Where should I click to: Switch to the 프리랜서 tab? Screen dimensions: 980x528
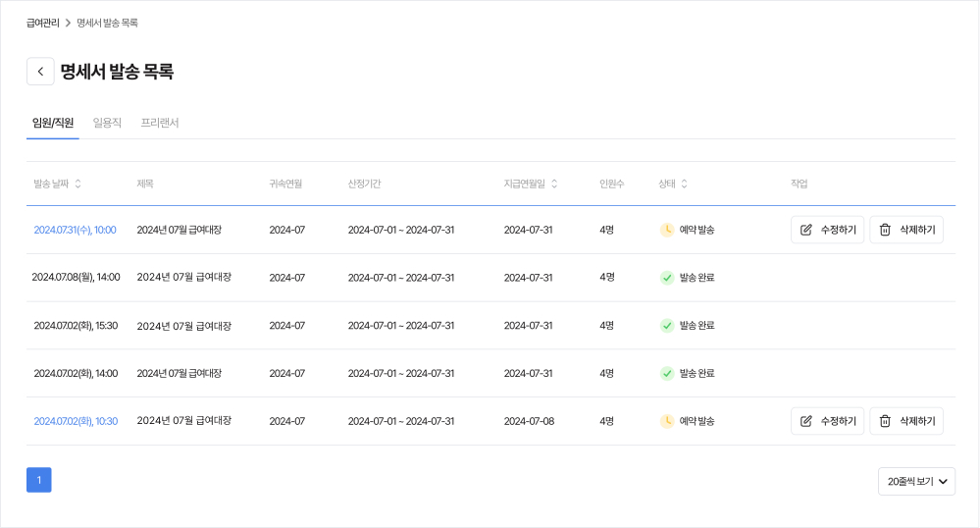[x=160, y=123]
